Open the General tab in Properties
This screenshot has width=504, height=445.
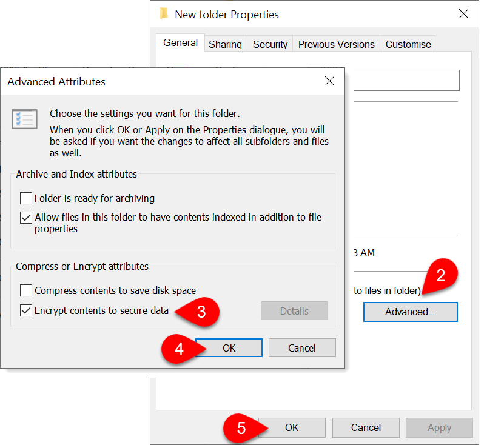[x=180, y=42]
